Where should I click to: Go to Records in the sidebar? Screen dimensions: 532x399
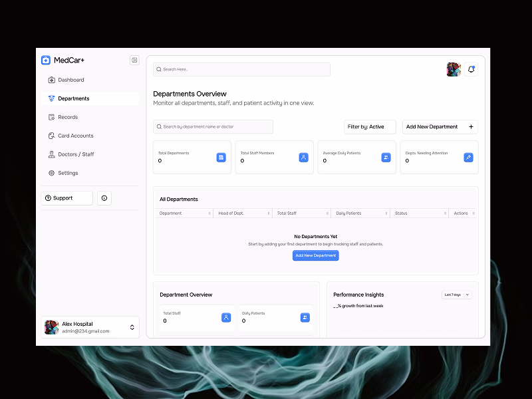pyautogui.click(x=90, y=117)
